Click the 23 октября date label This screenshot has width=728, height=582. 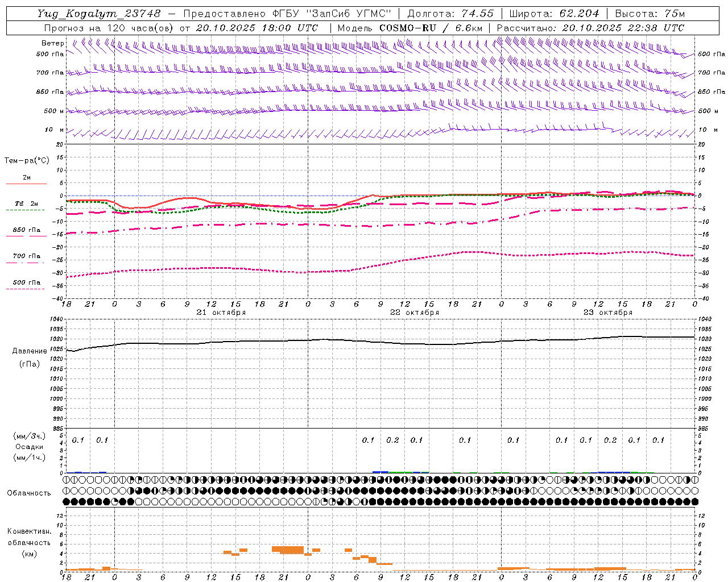coord(607,313)
